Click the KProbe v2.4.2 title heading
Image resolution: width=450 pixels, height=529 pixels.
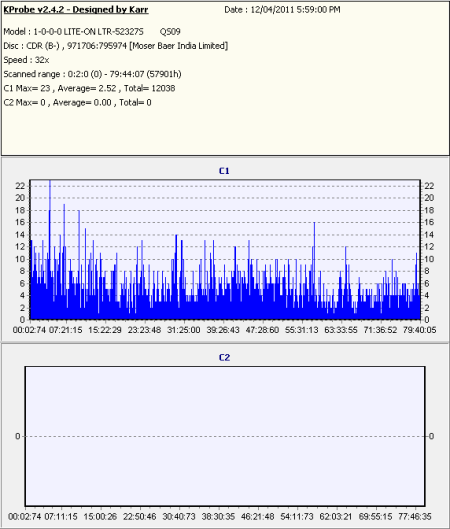pos(76,10)
